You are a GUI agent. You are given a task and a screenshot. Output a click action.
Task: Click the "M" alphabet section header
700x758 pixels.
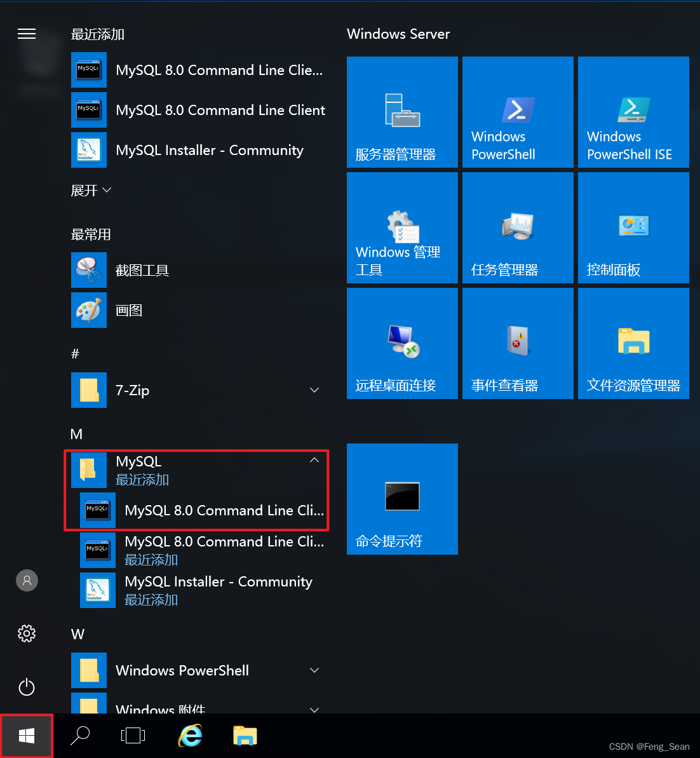[76, 434]
